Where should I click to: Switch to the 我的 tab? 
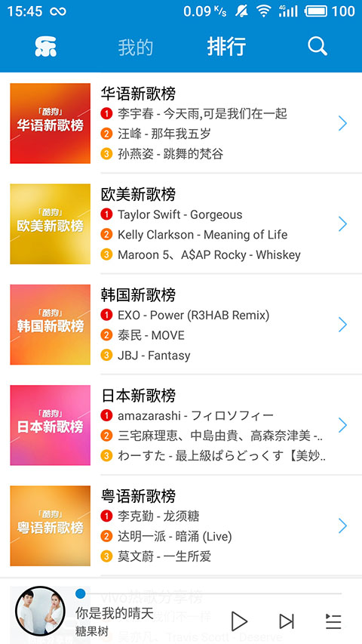click(136, 47)
